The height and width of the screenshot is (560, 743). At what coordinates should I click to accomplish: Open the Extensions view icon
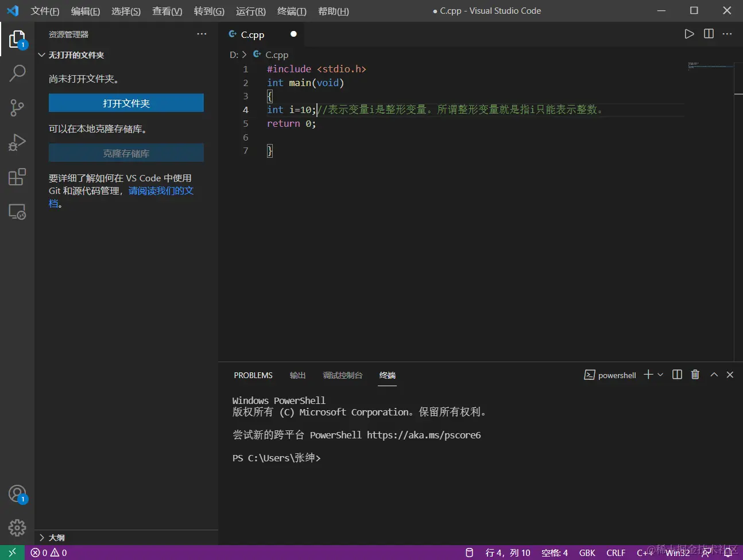(17, 177)
